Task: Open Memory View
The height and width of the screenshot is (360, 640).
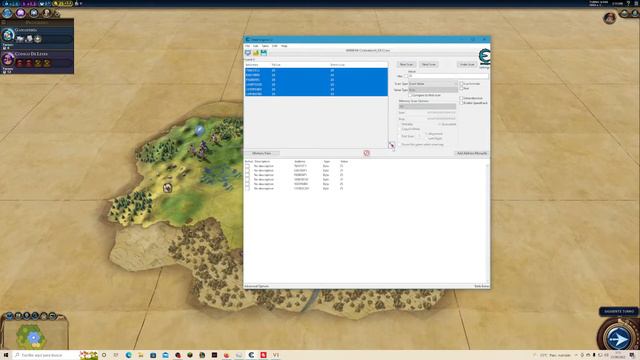Action: 262,153
